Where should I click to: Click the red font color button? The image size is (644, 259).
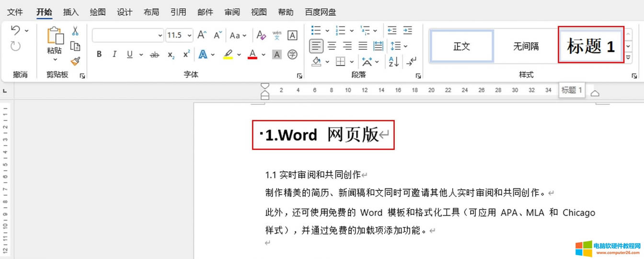253,55
